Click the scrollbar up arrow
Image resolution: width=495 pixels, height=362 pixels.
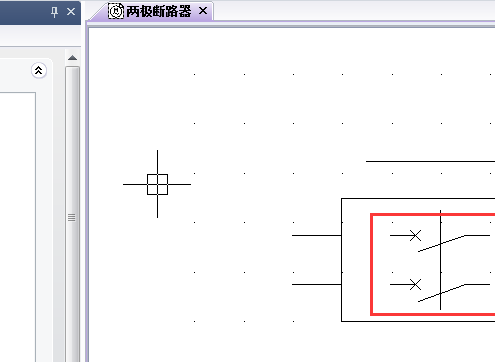72,58
